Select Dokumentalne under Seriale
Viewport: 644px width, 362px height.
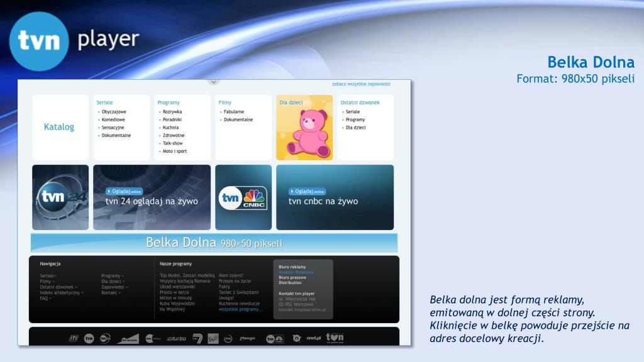(116, 136)
